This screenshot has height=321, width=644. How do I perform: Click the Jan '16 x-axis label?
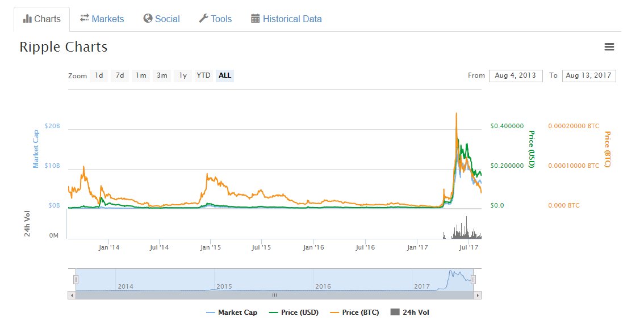[x=314, y=248]
